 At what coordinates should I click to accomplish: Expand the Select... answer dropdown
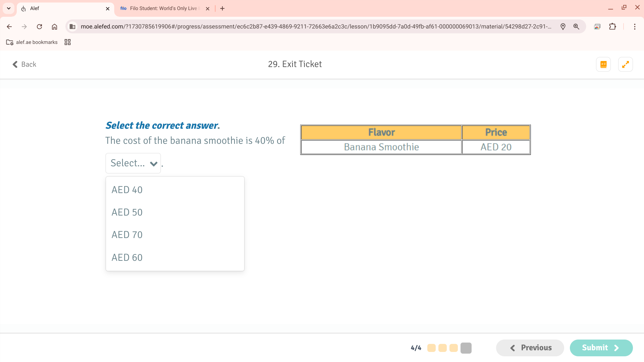(x=133, y=163)
